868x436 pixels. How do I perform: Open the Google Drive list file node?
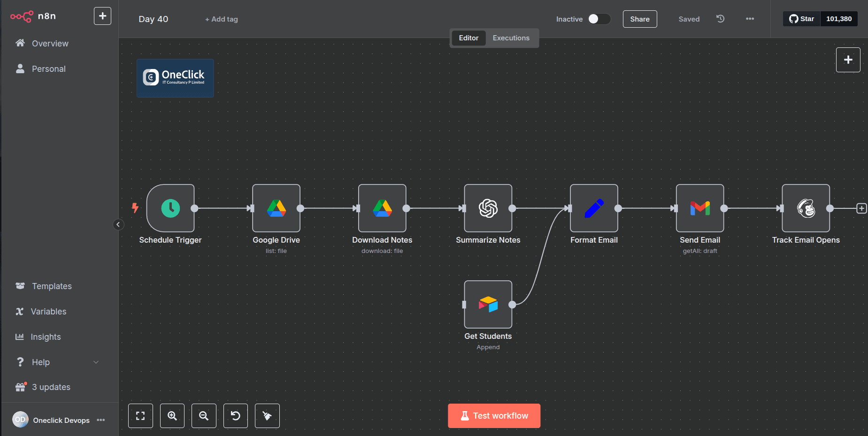tap(277, 208)
